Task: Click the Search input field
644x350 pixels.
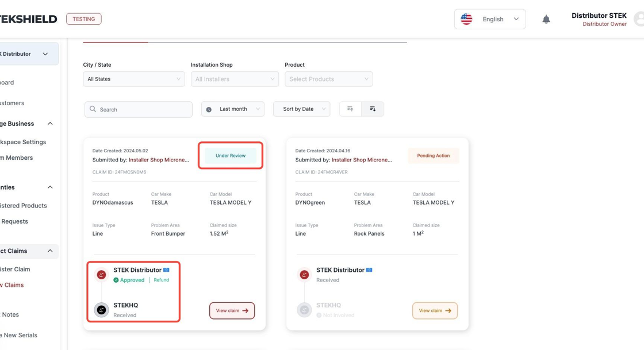Action: click(139, 110)
